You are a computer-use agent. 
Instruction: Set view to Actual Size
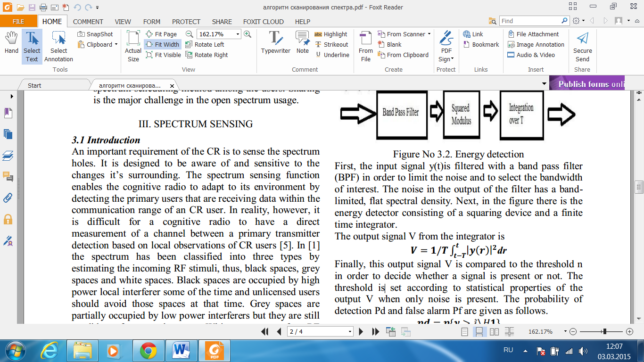point(133,46)
